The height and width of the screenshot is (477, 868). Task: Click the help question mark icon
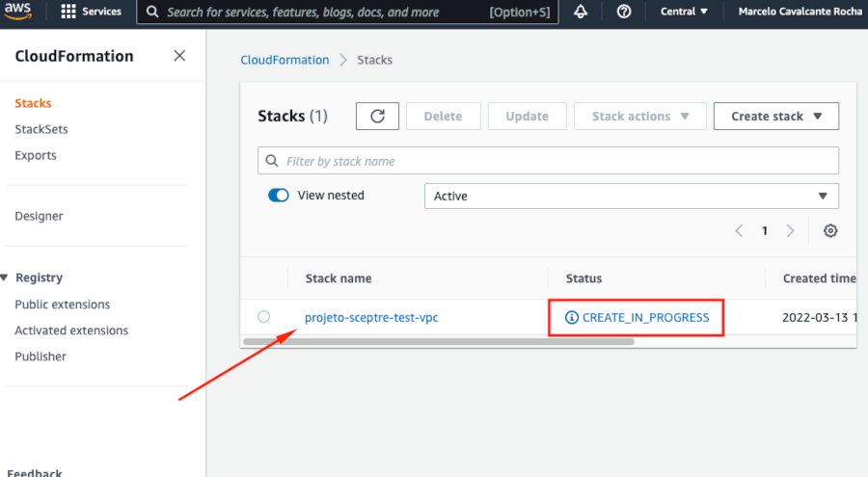pos(624,12)
